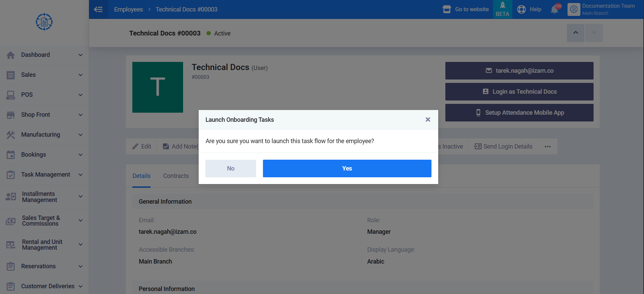
Task: Go to next employee with down arrow
Action: coord(594,33)
